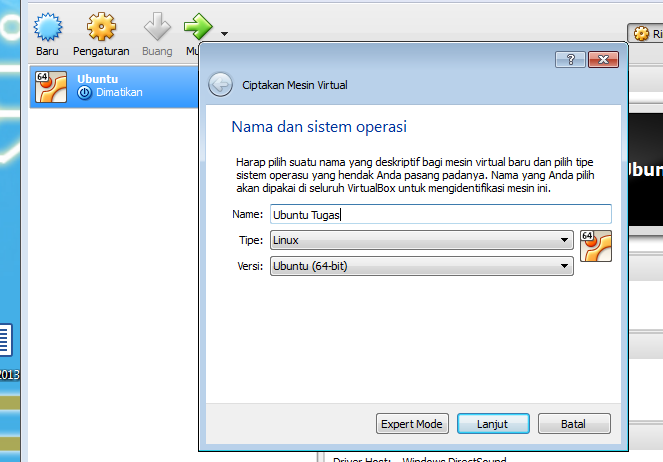Screen dimensions: 663x462
Task: Open Pengaturan settings gear icon
Action: [101, 27]
